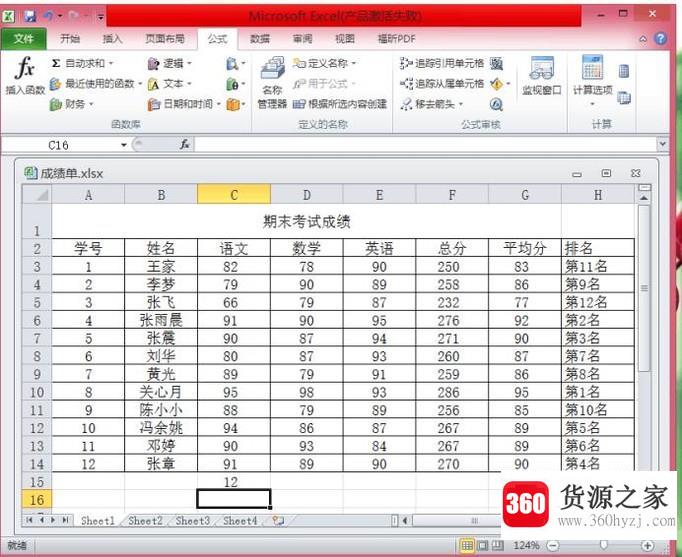Open the Name Manager (名称管理器)
This screenshot has width=682, height=557.
coord(272,83)
